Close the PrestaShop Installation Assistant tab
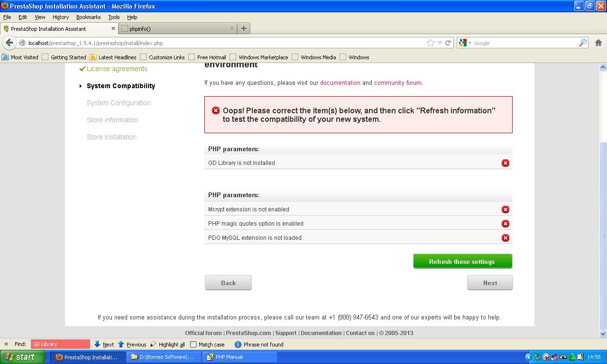Screen dimensions: 607x364 point(113,28)
